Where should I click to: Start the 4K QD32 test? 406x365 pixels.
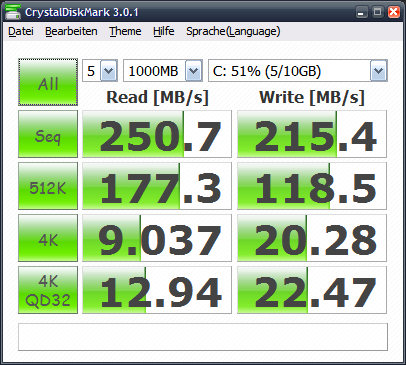point(48,290)
